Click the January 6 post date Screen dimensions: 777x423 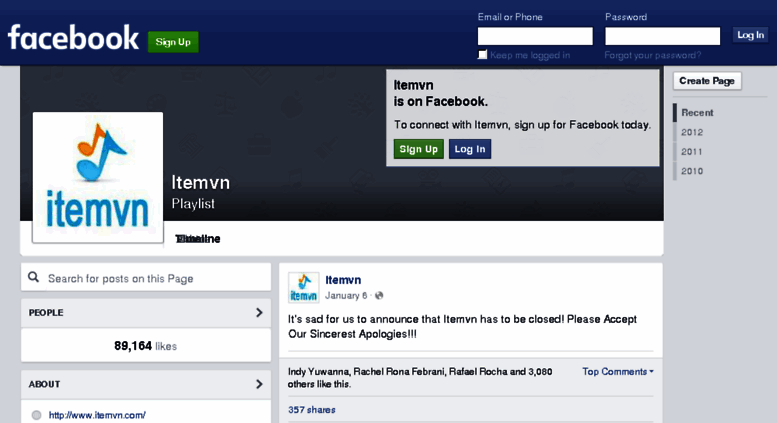346,296
